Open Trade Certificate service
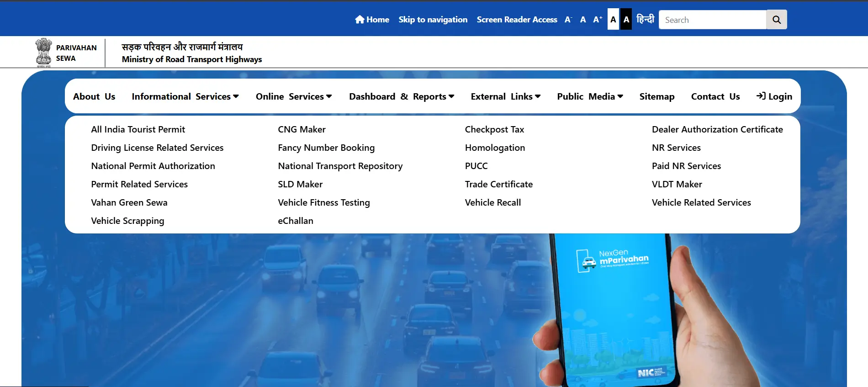Screen dimensions: 868x387 [x=499, y=184]
